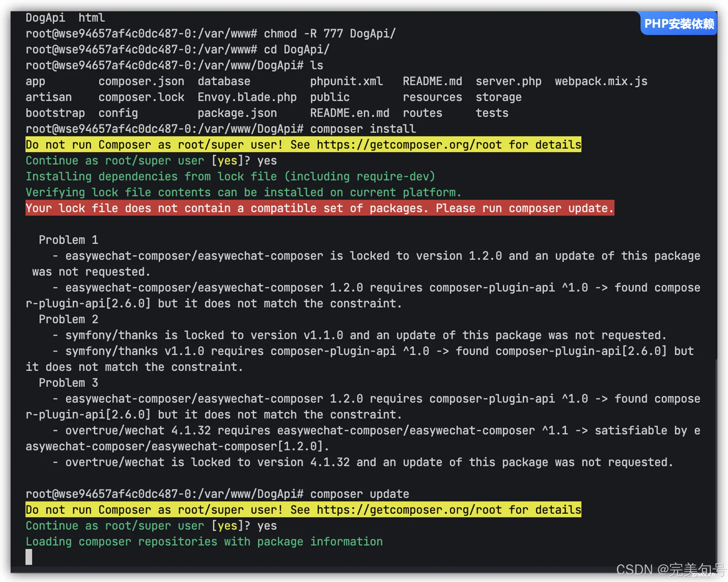728x582 pixels.
Task: Click 'webpack.mix.js' file name
Action: click(601, 81)
